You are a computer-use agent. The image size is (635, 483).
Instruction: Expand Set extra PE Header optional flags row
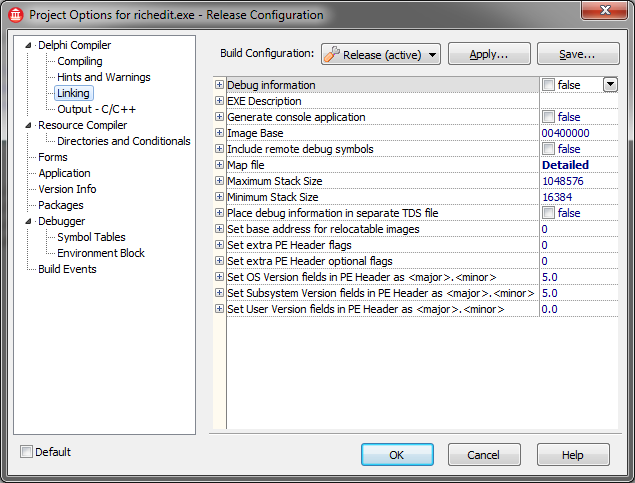click(219, 261)
